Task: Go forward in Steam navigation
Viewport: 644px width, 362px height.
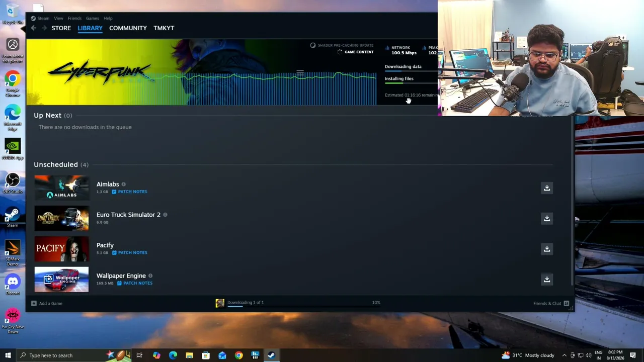Action: click(44, 28)
